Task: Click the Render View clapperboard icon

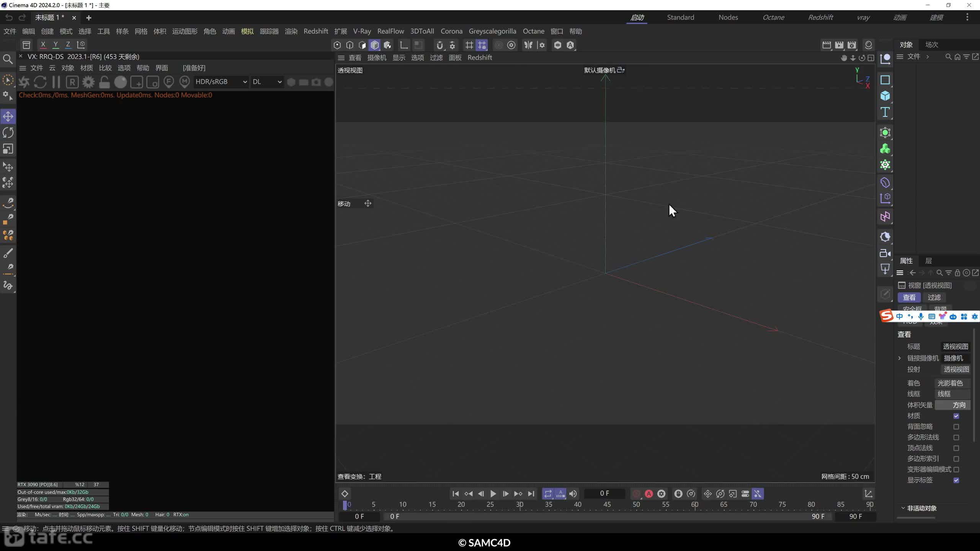Action: tap(826, 45)
